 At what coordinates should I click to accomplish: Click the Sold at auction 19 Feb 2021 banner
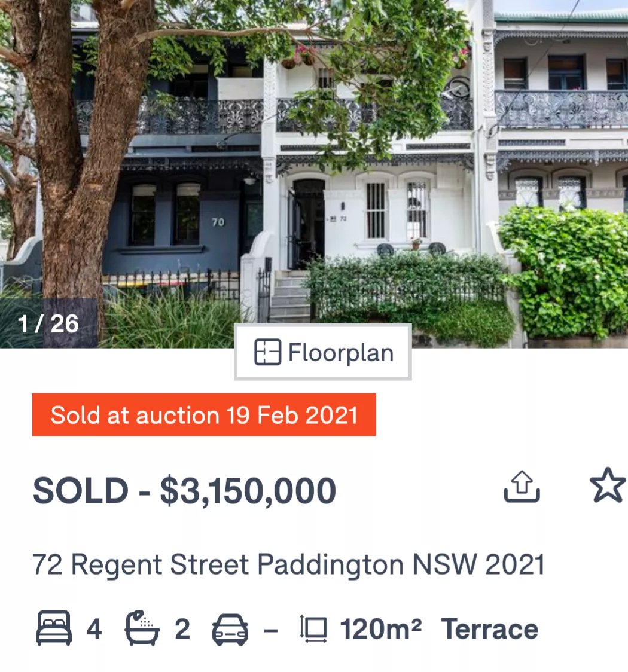(204, 415)
